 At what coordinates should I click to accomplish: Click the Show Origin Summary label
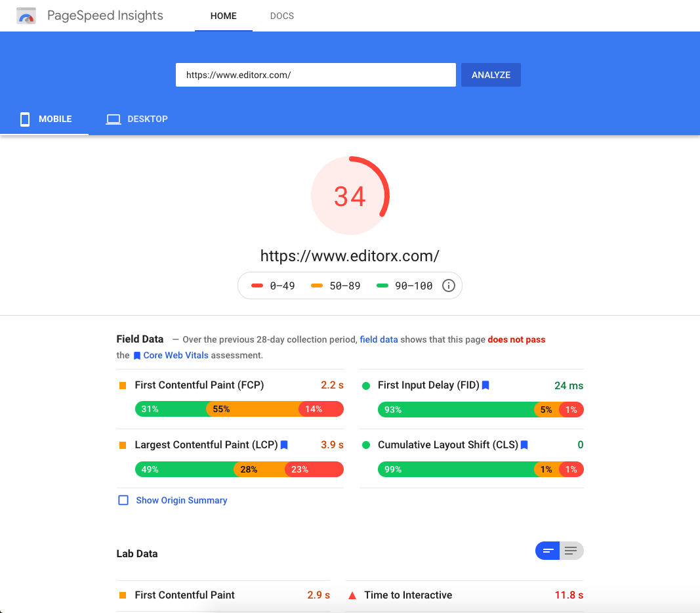click(x=181, y=500)
